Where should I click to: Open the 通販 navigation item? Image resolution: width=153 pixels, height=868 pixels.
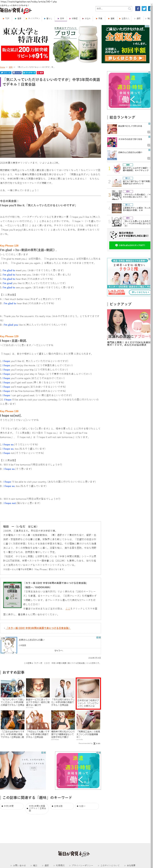click(x=137, y=18)
